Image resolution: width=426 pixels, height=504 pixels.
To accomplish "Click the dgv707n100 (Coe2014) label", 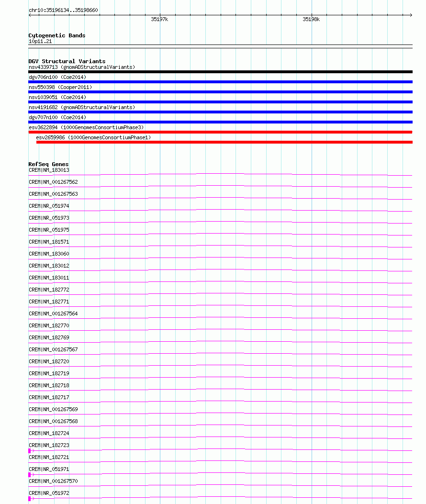I will click(x=57, y=117).
